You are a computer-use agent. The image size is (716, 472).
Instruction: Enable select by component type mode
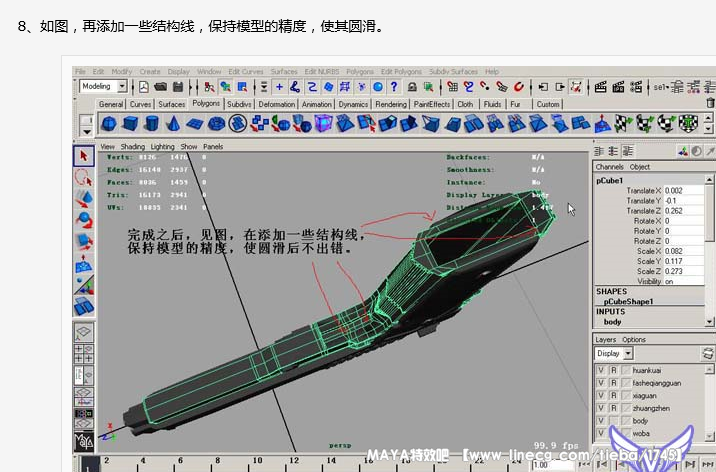(x=242, y=87)
